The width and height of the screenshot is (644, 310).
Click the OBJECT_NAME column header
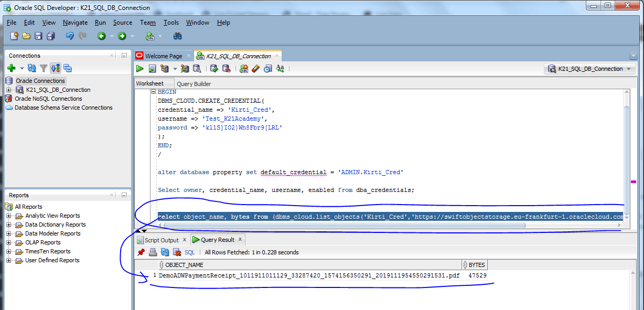click(310, 265)
